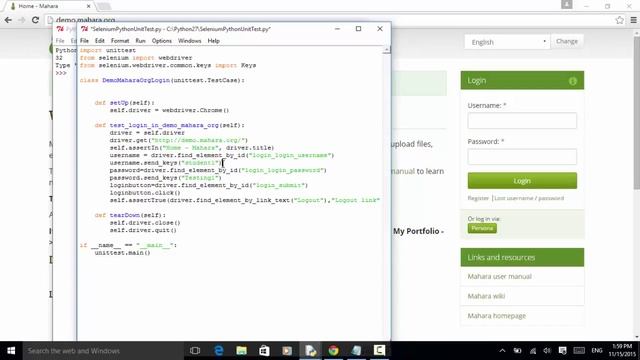Viewport: 640px width, 360px height.
Task: Open Action Center notifications icon
Action: pos(562,351)
